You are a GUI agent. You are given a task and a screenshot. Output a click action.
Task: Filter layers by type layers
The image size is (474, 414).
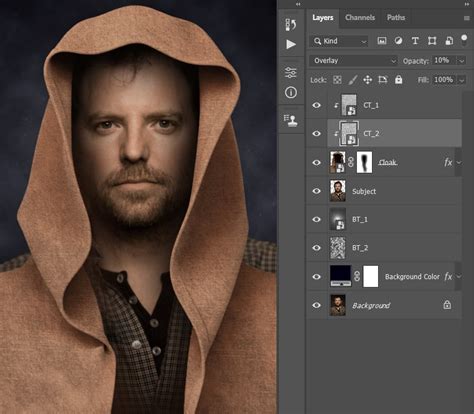click(x=415, y=41)
